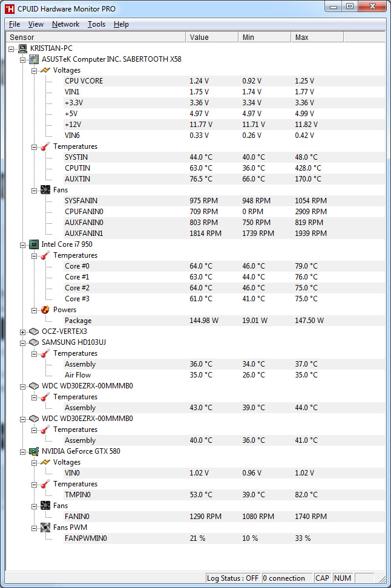Collapse the Powers group
391x588 pixels.
(x=34, y=310)
